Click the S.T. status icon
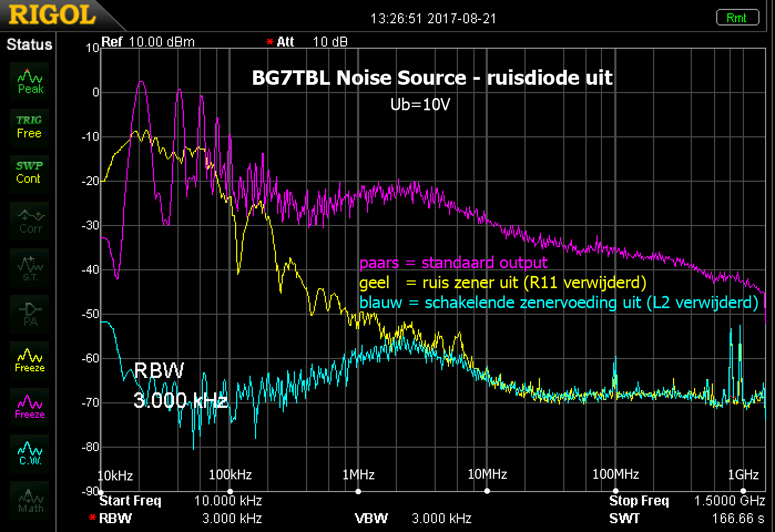Image resolution: width=775 pixels, height=532 pixels. pyautogui.click(x=30, y=268)
